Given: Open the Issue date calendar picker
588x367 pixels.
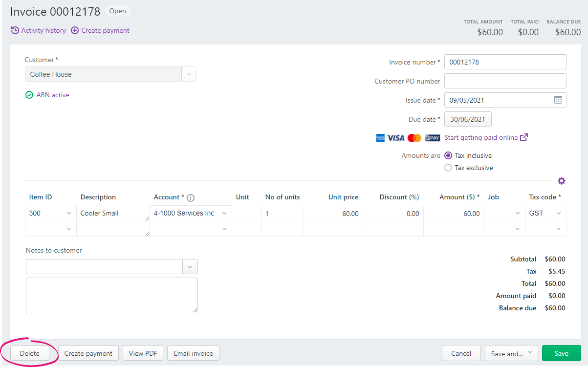Looking at the screenshot, I should (x=558, y=100).
